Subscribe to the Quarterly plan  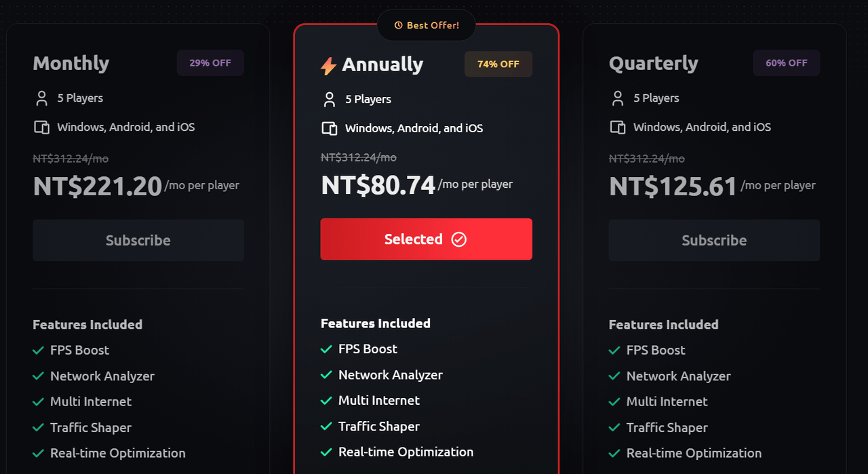coord(714,240)
